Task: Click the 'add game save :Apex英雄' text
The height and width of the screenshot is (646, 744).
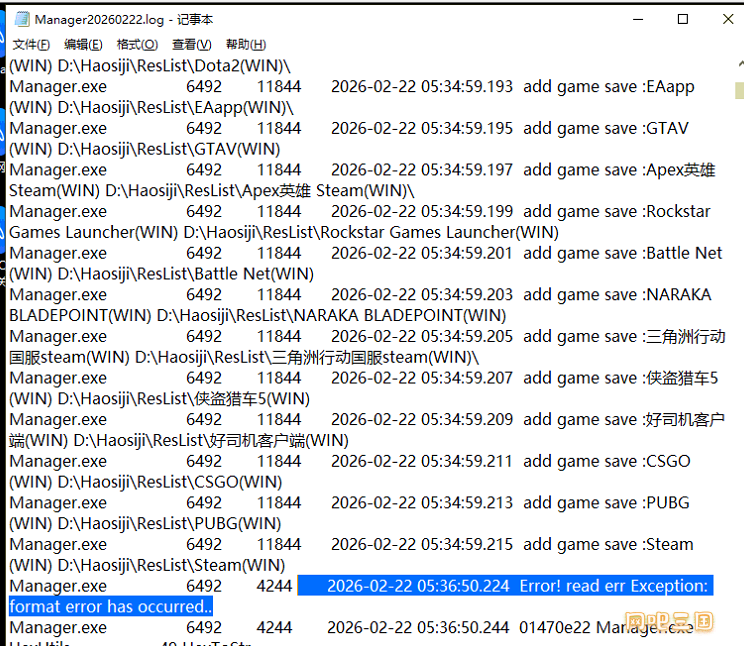Action: pyautogui.click(x=619, y=170)
